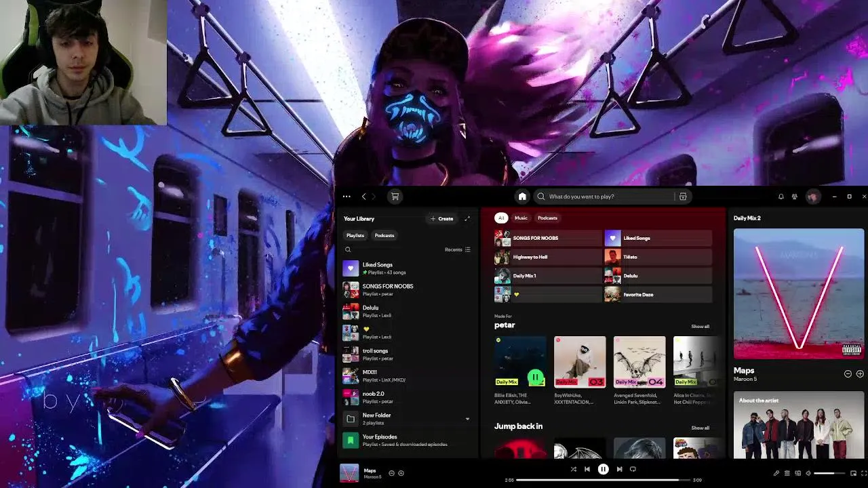This screenshot has height=488, width=868.
Task: Open the Spotify three-dots main menu
Action: [x=347, y=197]
